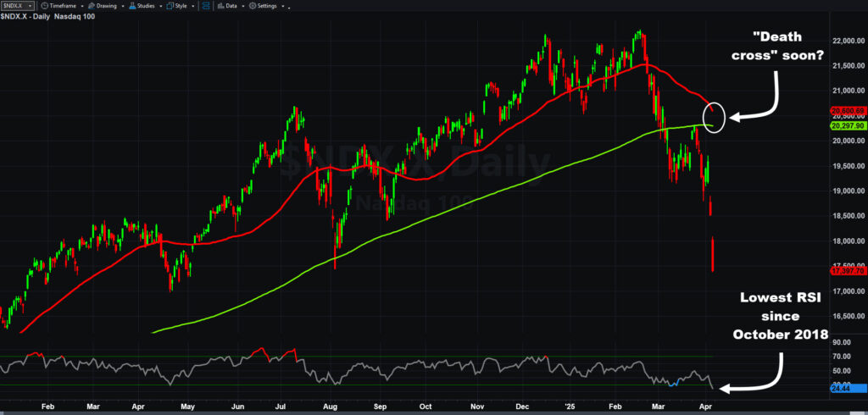
Task: Click the 50.00 RSI axis label
Action: coord(843,371)
